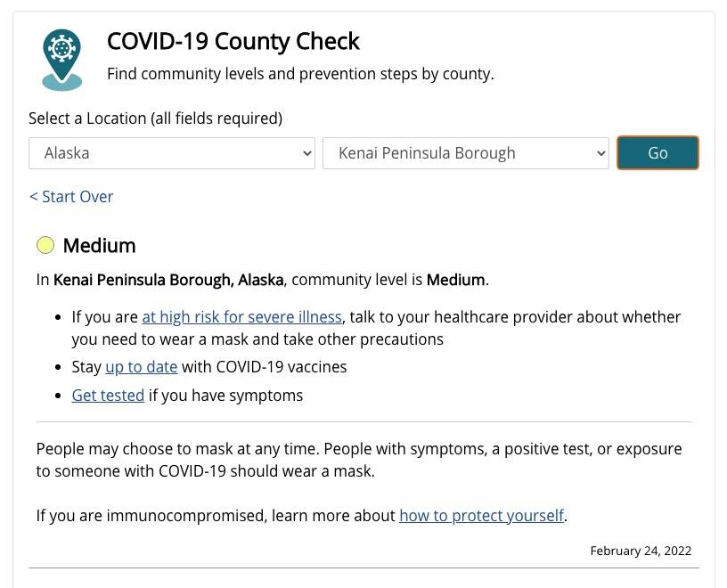Image resolution: width=727 pixels, height=588 pixels.
Task: Click the If you are immunocompromised text
Action: [216, 516]
